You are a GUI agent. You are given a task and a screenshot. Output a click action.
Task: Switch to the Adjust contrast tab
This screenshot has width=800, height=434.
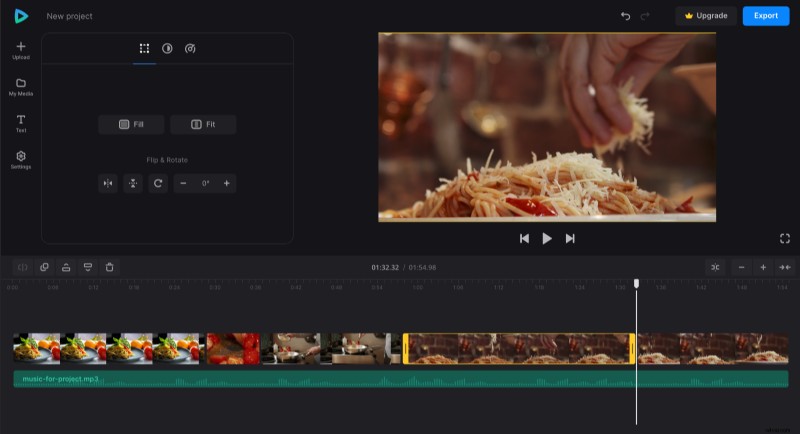click(167, 48)
